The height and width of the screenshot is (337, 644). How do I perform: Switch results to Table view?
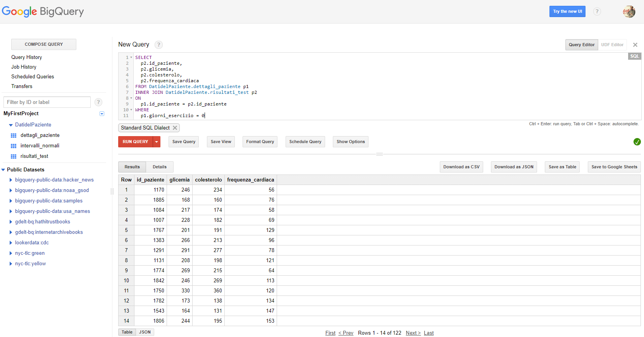pos(127,332)
